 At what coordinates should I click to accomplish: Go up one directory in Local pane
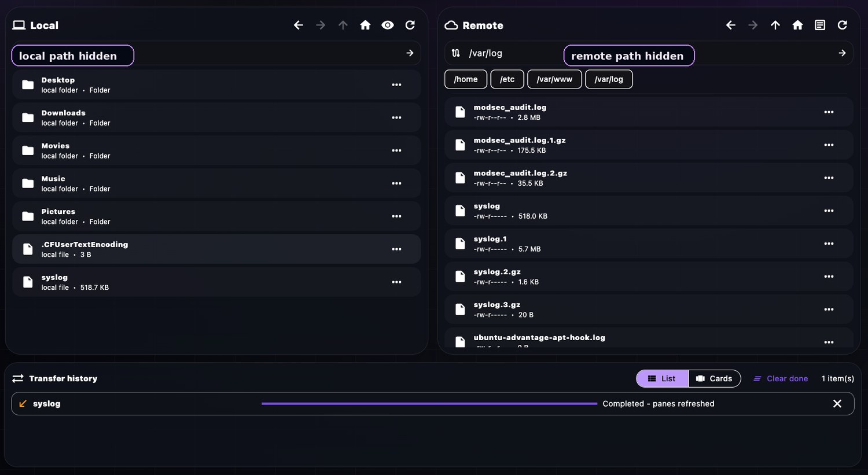[343, 25]
